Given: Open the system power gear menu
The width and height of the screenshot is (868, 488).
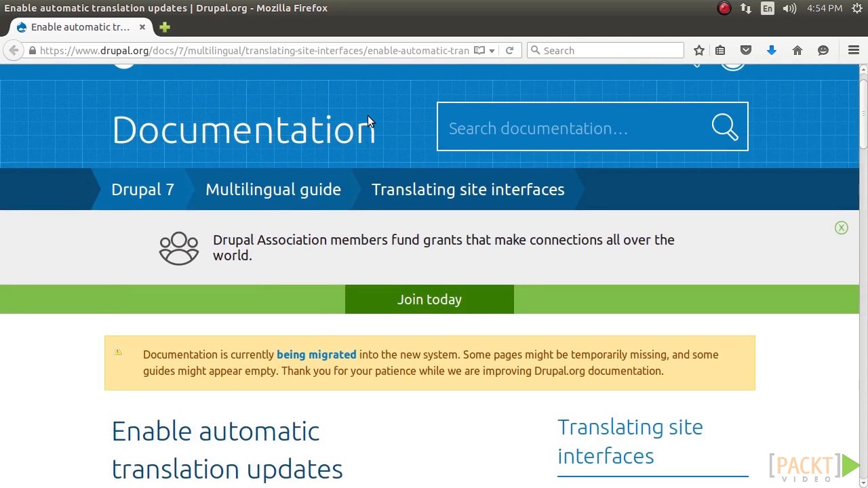Looking at the screenshot, I should coord(856,8).
